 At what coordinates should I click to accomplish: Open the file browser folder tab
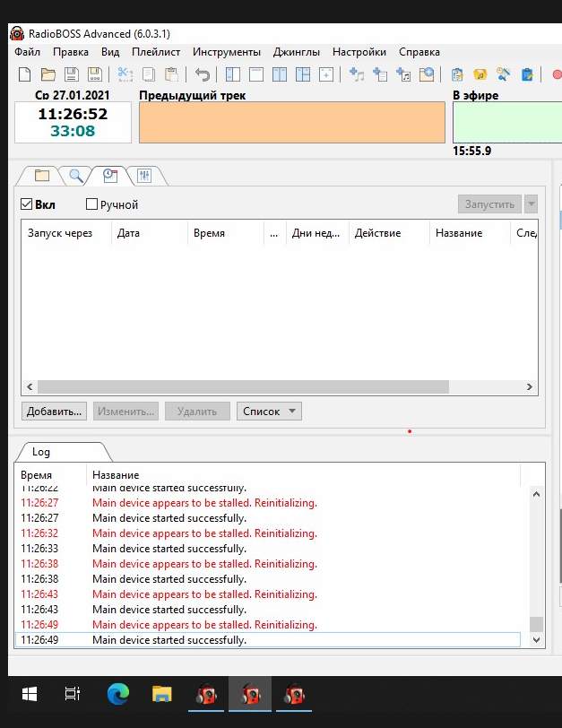pos(41,175)
